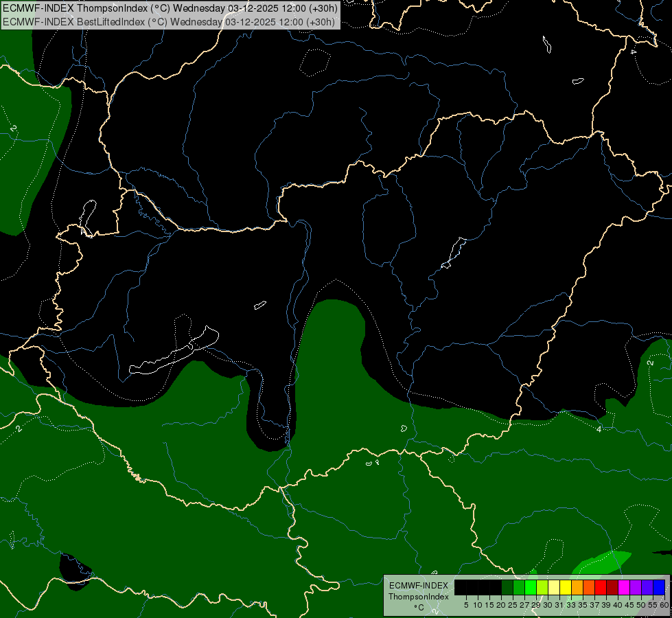
Task: Click the legend tick value 55
Action: coord(653,605)
